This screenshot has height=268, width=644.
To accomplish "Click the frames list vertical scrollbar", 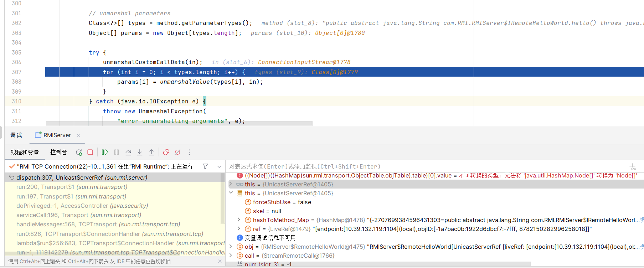I will click(223, 198).
